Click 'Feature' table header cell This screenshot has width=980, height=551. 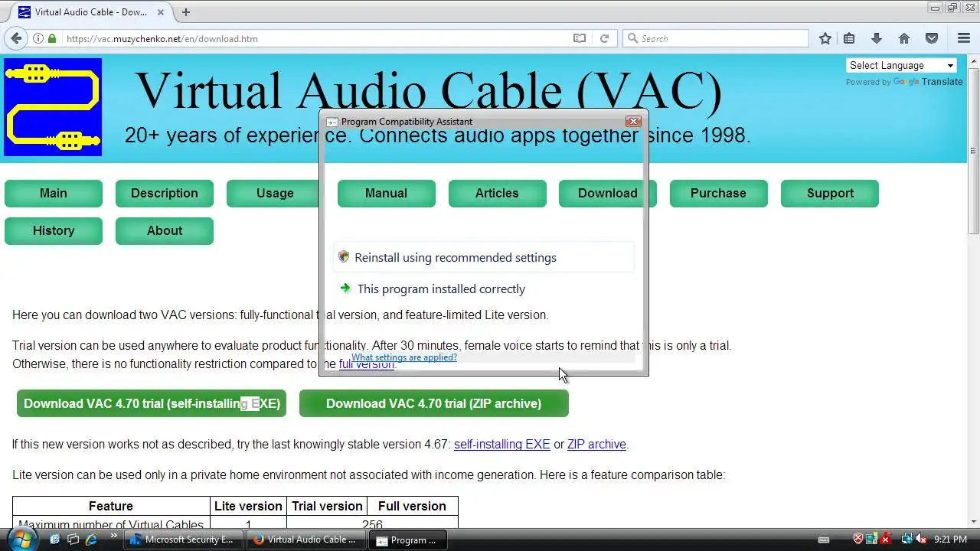pyautogui.click(x=111, y=506)
